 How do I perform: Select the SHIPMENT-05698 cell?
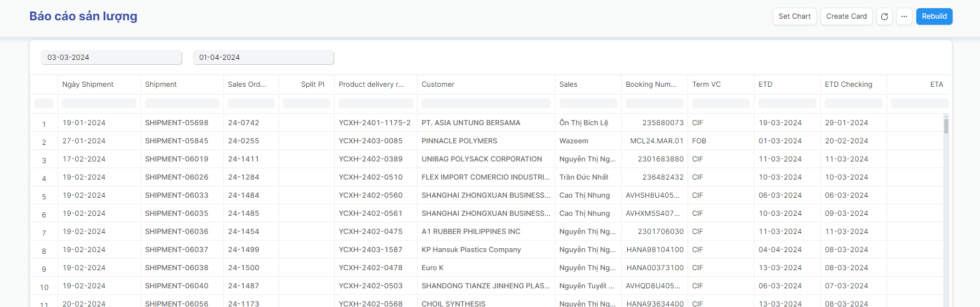point(177,123)
